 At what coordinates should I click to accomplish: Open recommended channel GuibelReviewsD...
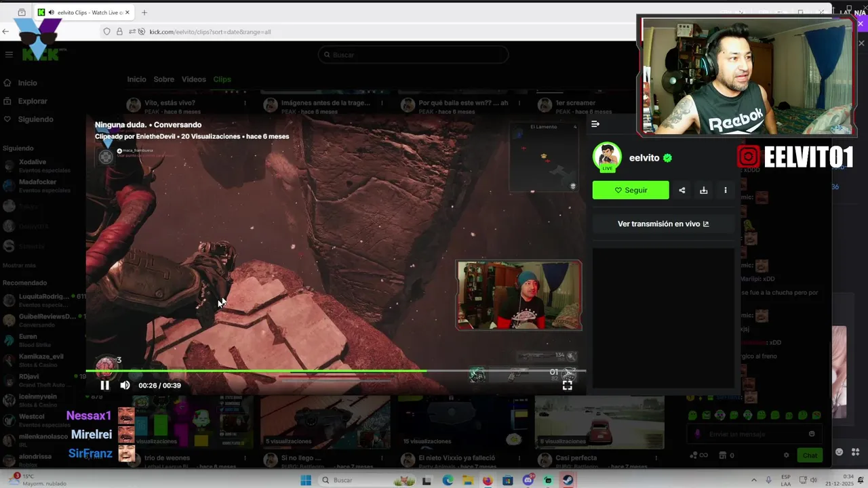click(42, 320)
